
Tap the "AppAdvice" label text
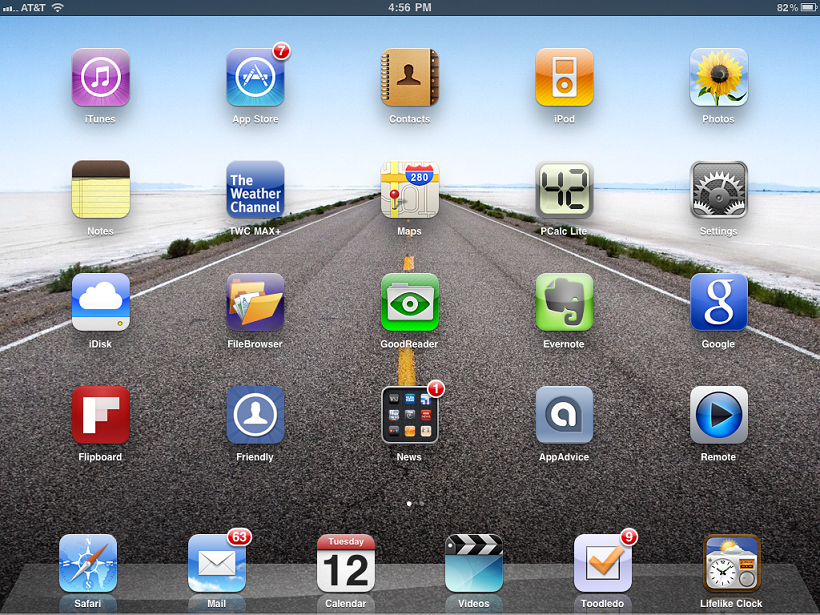coord(564,457)
